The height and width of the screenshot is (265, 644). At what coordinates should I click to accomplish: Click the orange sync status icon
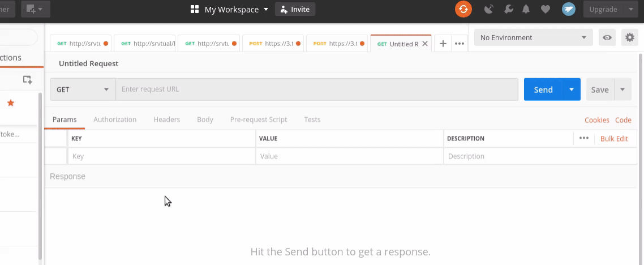tap(463, 9)
